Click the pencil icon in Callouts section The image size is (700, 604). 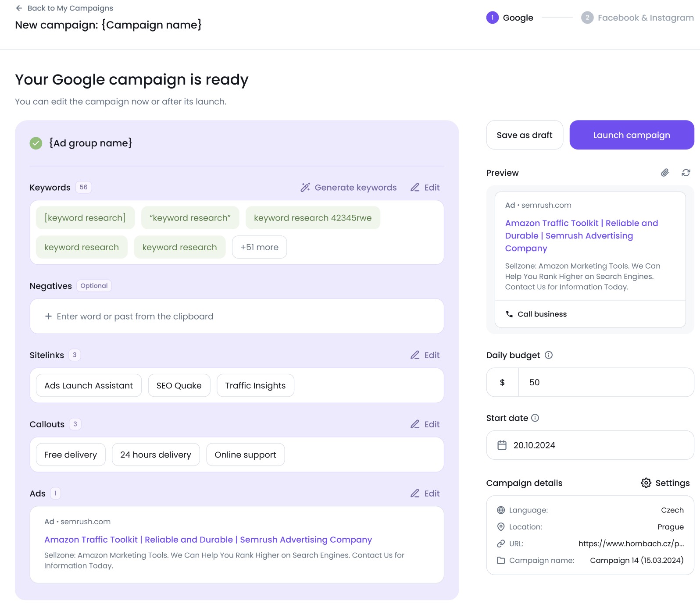[415, 424]
